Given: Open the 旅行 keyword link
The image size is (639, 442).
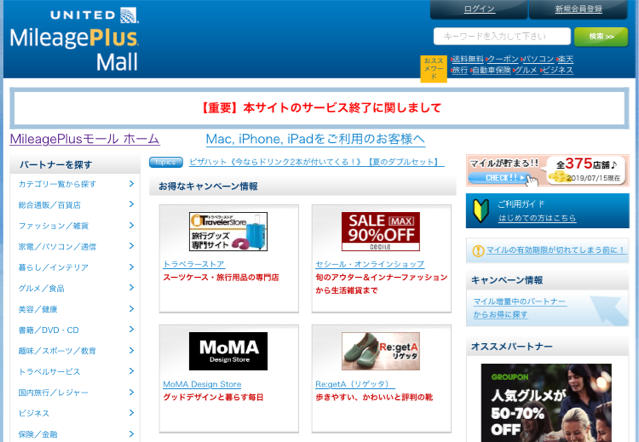Looking at the screenshot, I should click(460, 70).
